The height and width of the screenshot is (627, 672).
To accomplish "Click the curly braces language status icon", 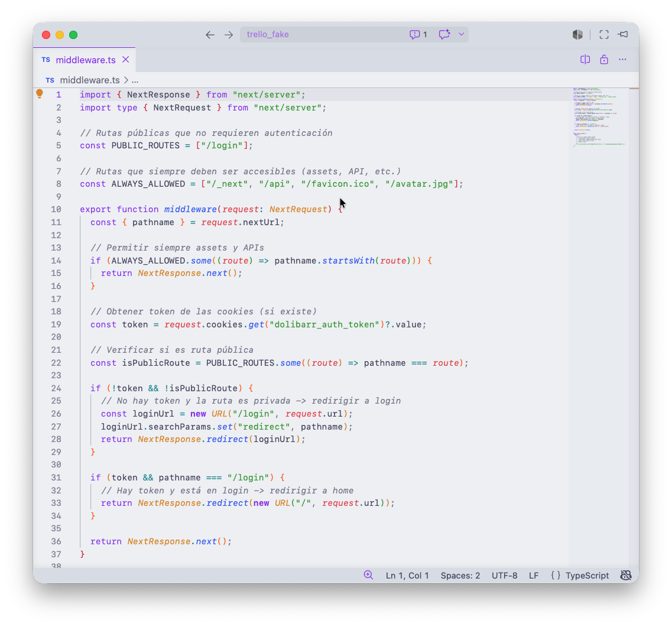I will coord(556,576).
